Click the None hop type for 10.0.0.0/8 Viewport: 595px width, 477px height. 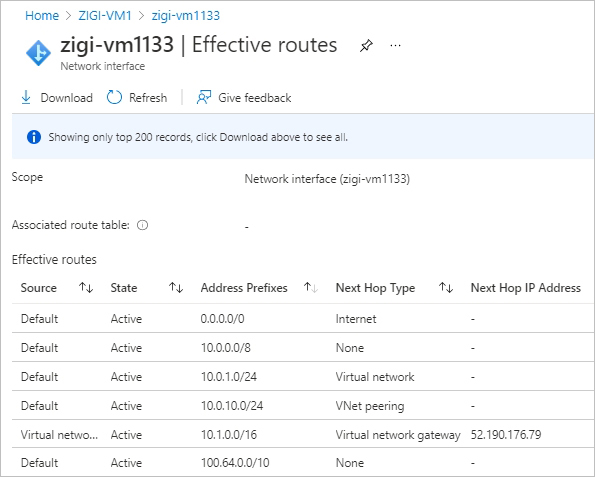349,348
